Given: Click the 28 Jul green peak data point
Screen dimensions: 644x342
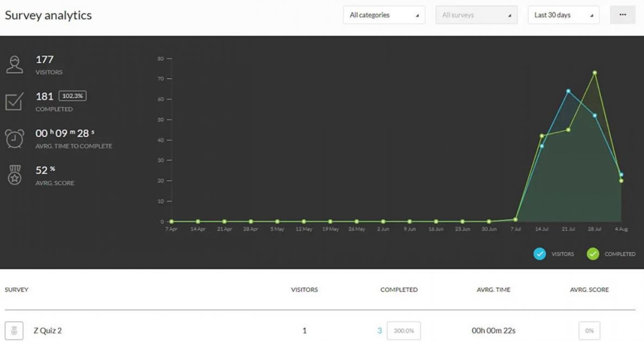Looking at the screenshot, I should point(595,73).
